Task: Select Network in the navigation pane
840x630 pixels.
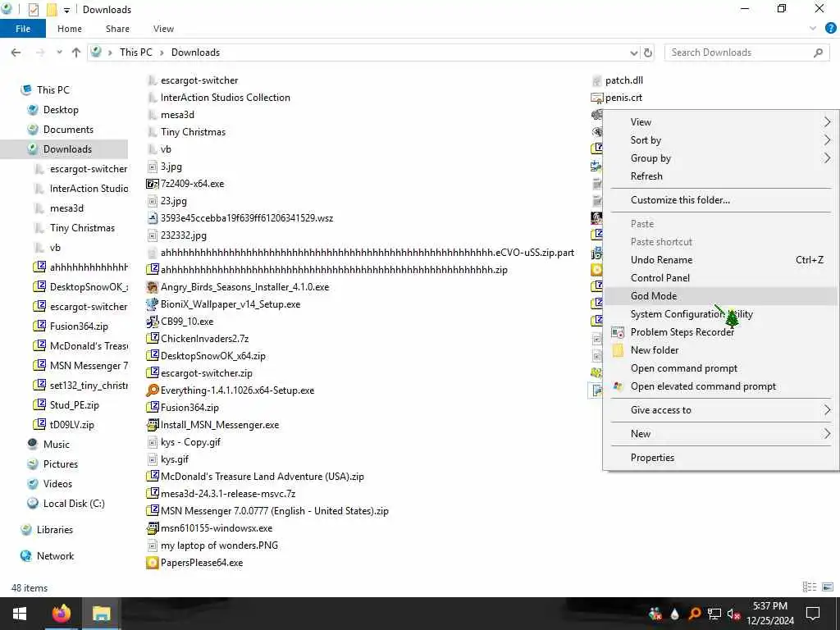Action: point(55,556)
